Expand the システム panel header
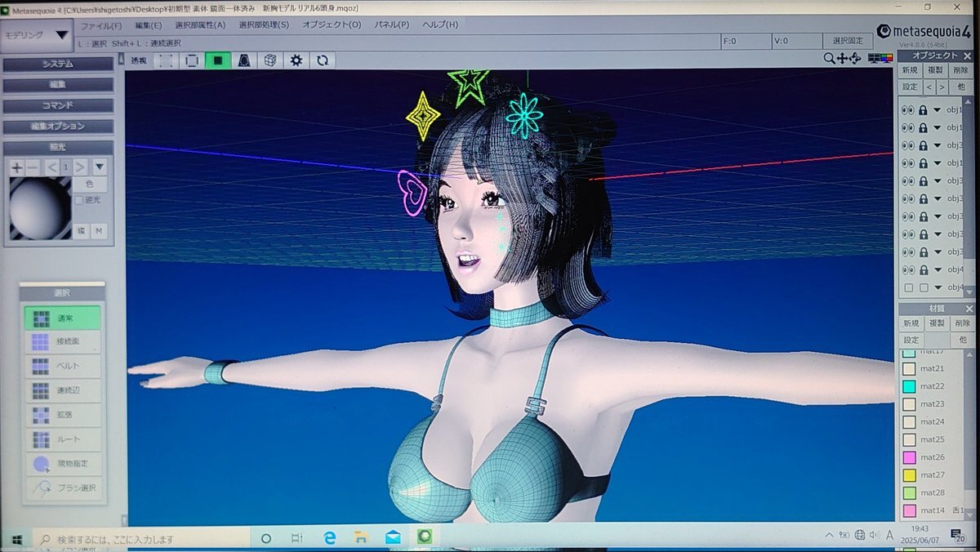The image size is (980, 552). pyautogui.click(x=58, y=64)
